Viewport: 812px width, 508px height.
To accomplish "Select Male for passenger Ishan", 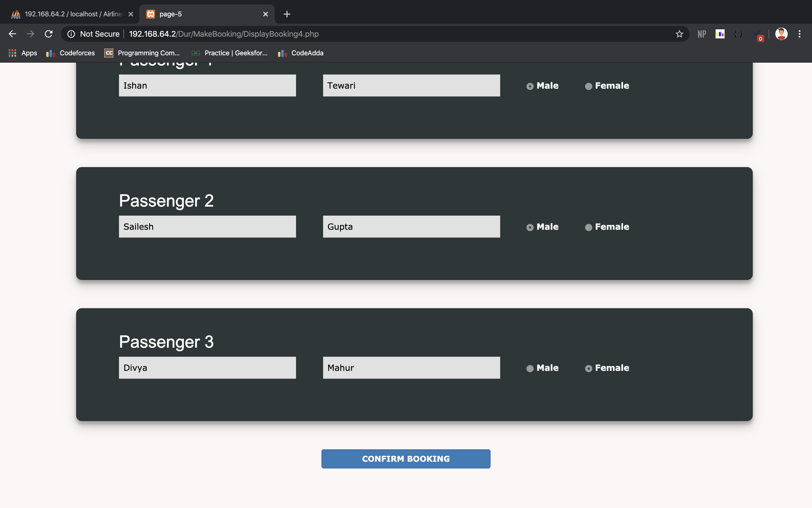I will click(530, 86).
